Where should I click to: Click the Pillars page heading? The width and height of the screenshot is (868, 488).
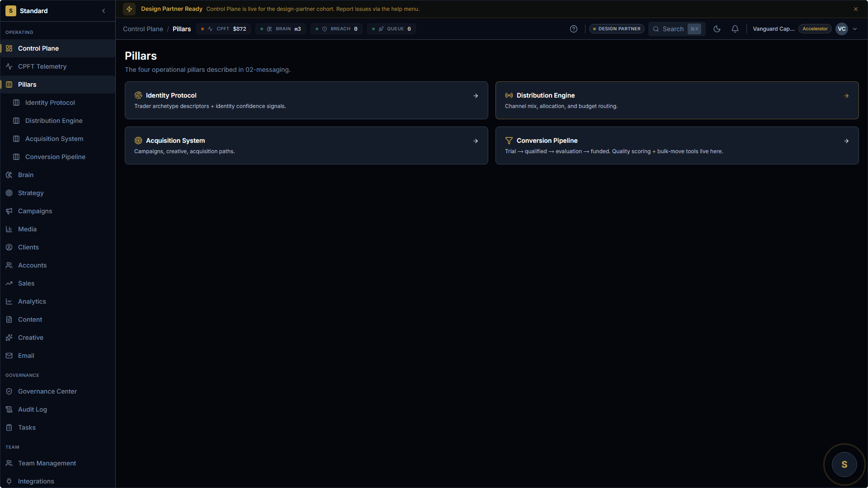click(141, 56)
